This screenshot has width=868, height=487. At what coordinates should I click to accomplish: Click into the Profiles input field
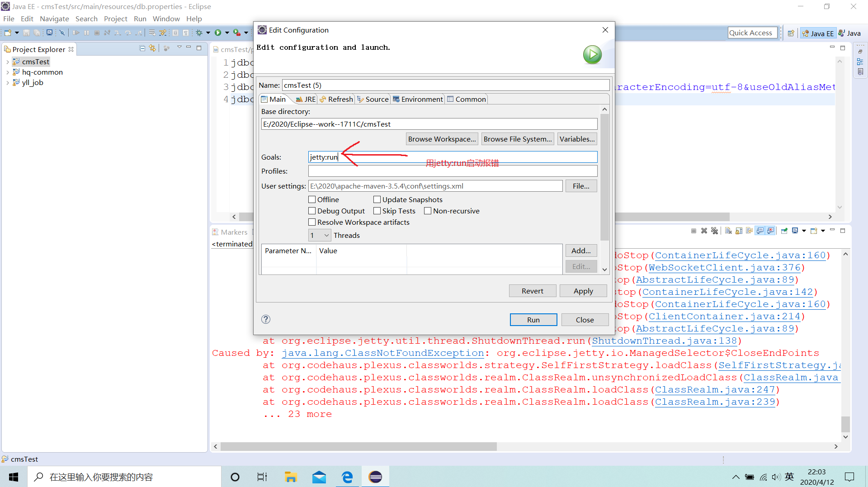click(x=453, y=171)
